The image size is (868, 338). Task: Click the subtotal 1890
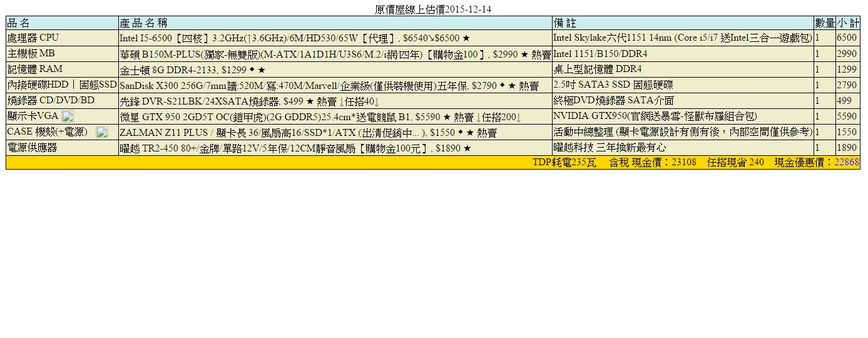click(x=847, y=148)
